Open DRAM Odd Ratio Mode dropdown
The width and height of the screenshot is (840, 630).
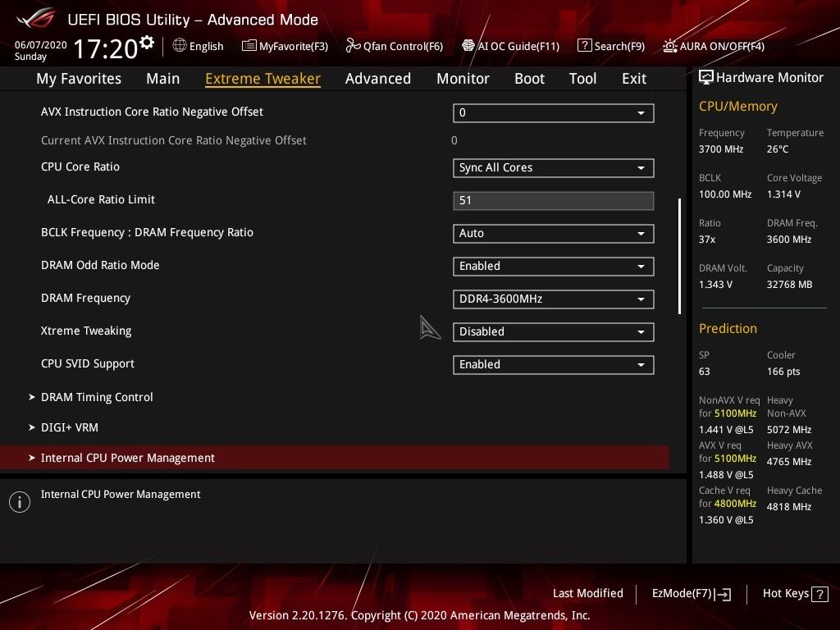coord(554,267)
